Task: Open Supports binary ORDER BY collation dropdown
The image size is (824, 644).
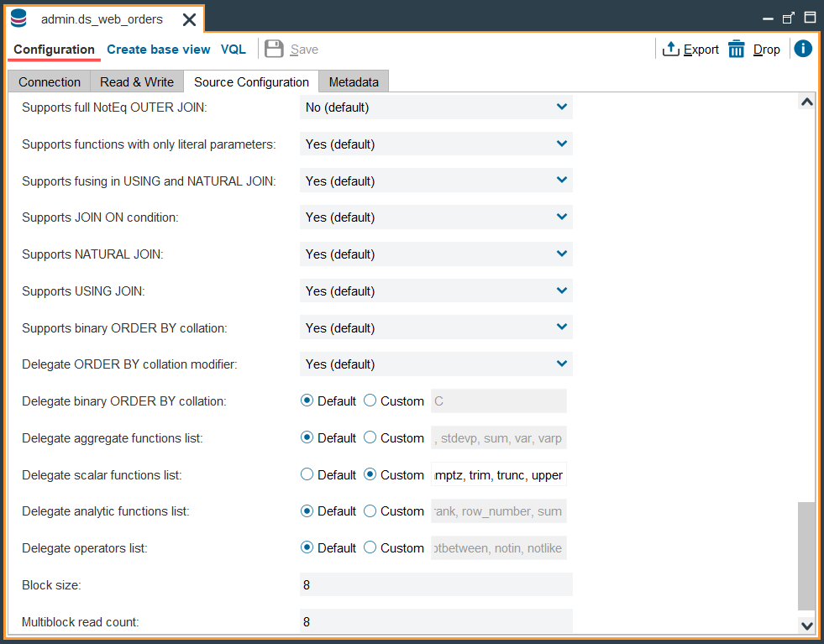Action: click(436, 327)
